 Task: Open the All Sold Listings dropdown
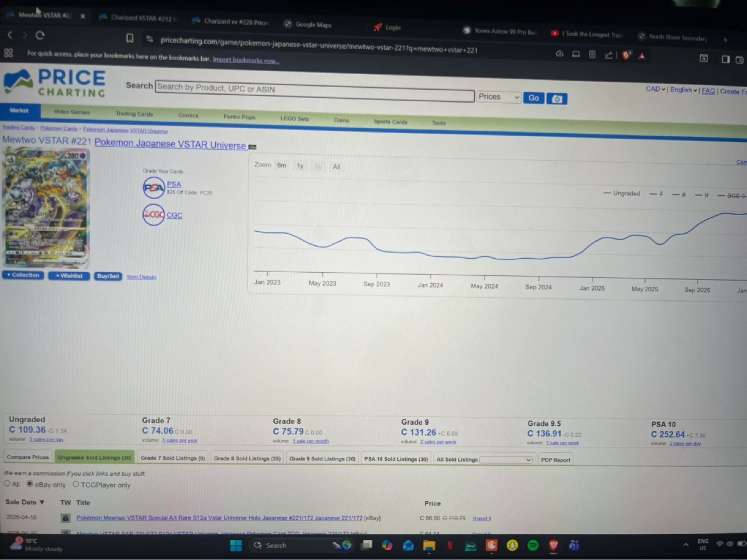pyautogui.click(x=506, y=460)
